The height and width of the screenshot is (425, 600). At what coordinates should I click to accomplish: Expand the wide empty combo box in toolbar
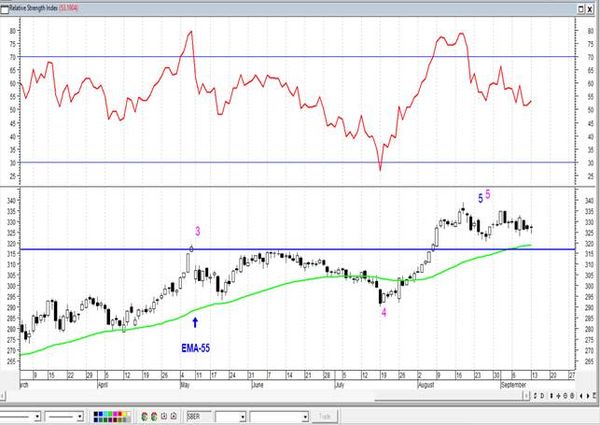click(279, 417)
